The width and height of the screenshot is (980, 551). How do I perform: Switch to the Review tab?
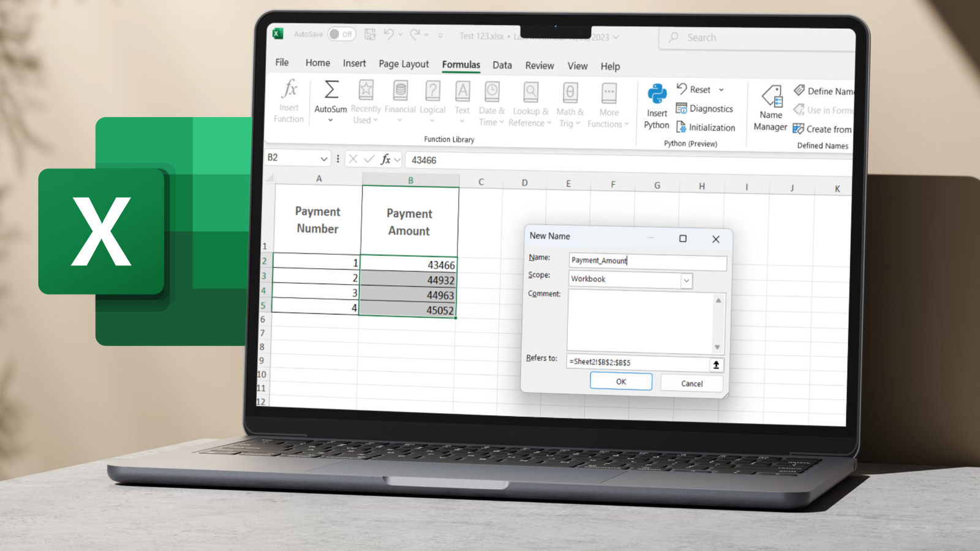click(540, 66)
